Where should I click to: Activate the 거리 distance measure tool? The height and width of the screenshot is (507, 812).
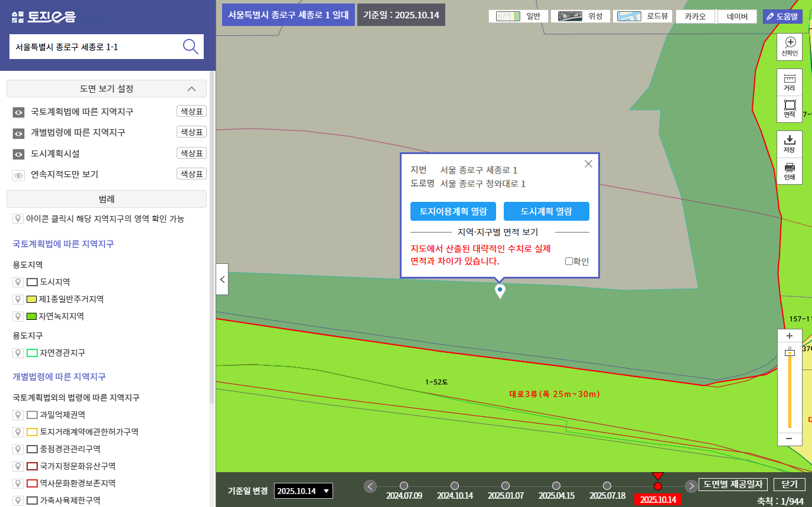coord(790,83)
